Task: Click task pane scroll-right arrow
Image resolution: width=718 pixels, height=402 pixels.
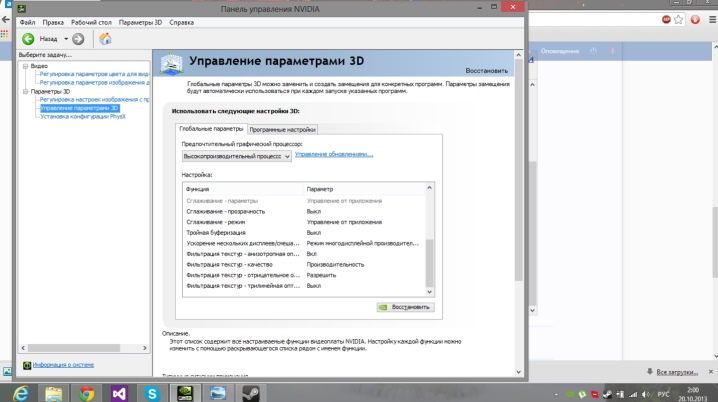Action: tap(145, 348)
